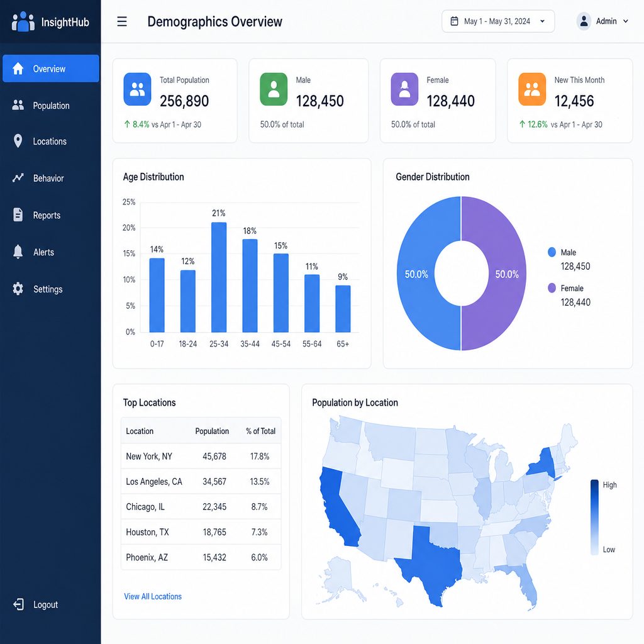Click the 45,678 population value
The image size is (644, 644).
tap(214, 457)
